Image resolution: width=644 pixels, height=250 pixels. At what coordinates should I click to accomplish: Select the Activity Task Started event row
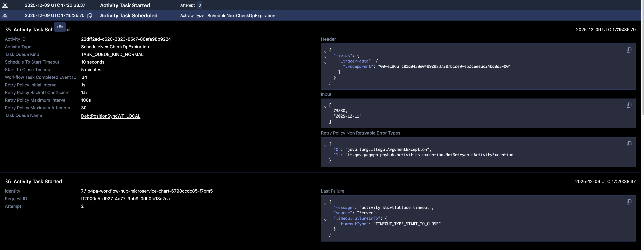coord(125,5)
